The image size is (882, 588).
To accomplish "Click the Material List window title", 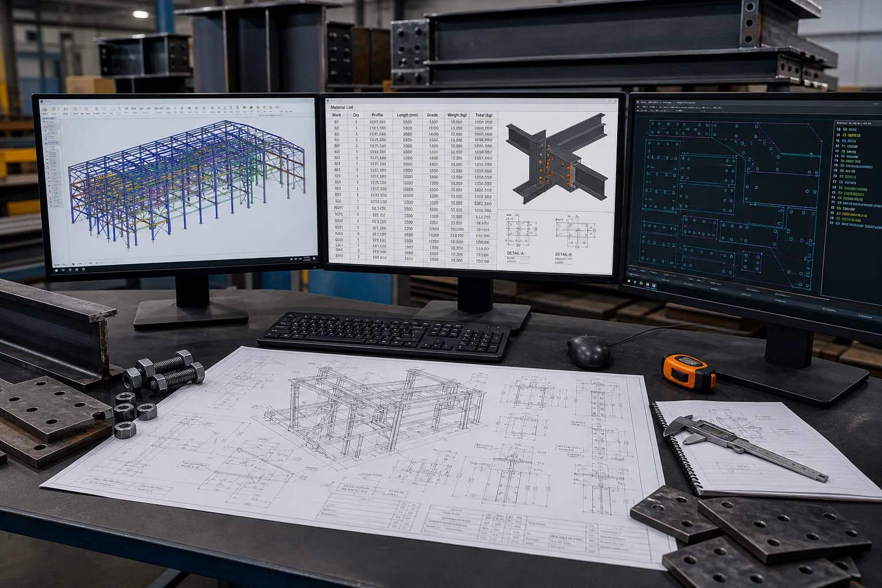I will tap(342, 107).
